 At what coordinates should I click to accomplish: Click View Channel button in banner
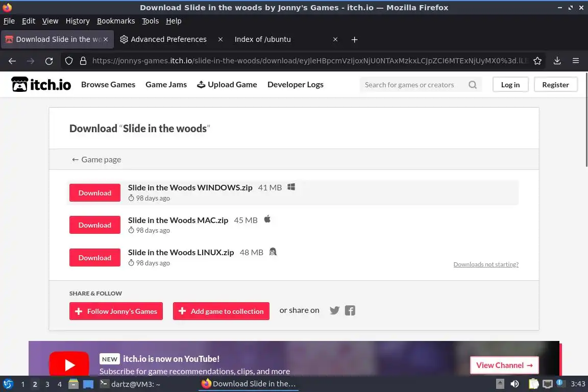504,365
